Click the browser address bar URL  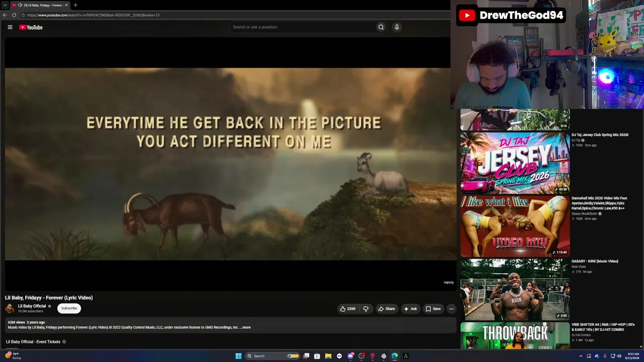93,15
